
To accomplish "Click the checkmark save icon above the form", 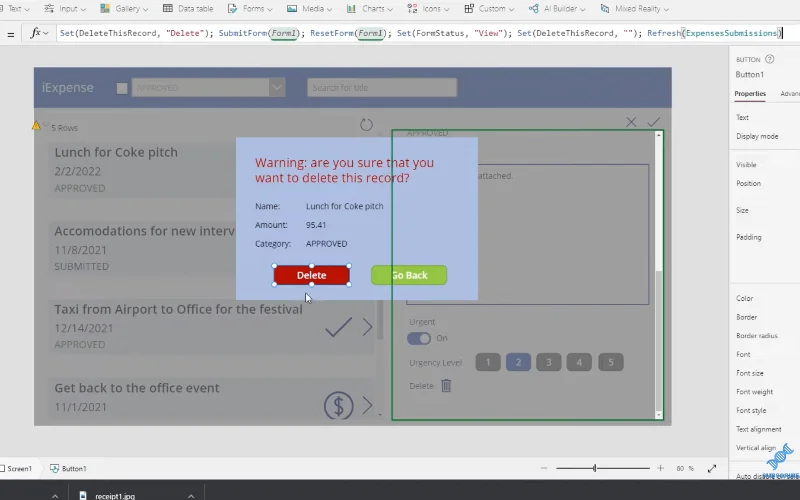I will click(654, 122).
